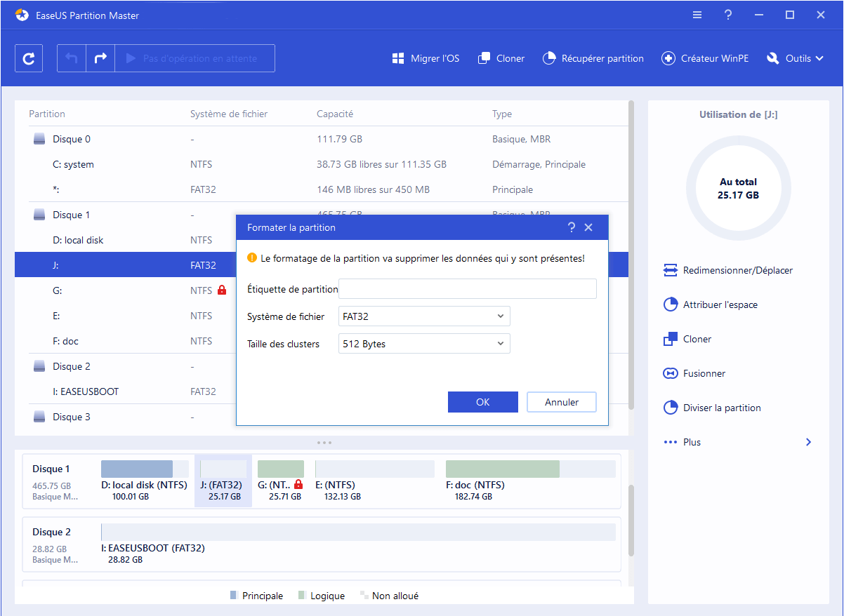Click the dialog help question mark

[x=572, y=227]
